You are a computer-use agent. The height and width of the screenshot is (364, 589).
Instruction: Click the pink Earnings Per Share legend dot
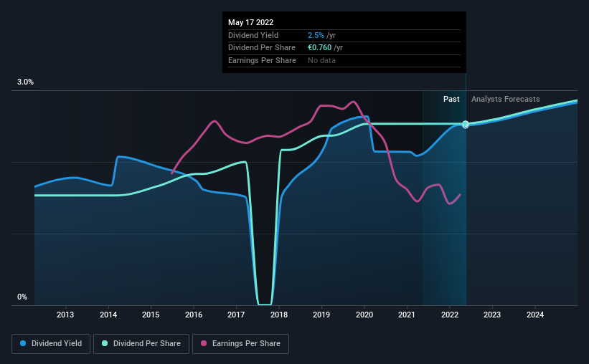[204, 343]
